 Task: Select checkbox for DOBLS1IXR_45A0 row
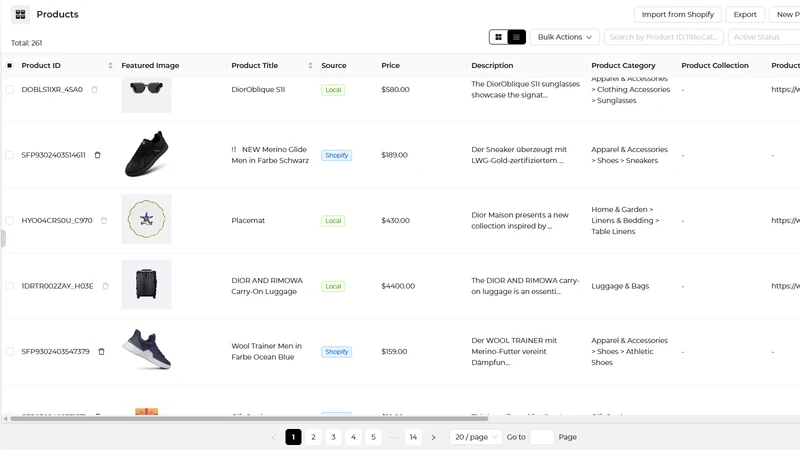(10, 89)
